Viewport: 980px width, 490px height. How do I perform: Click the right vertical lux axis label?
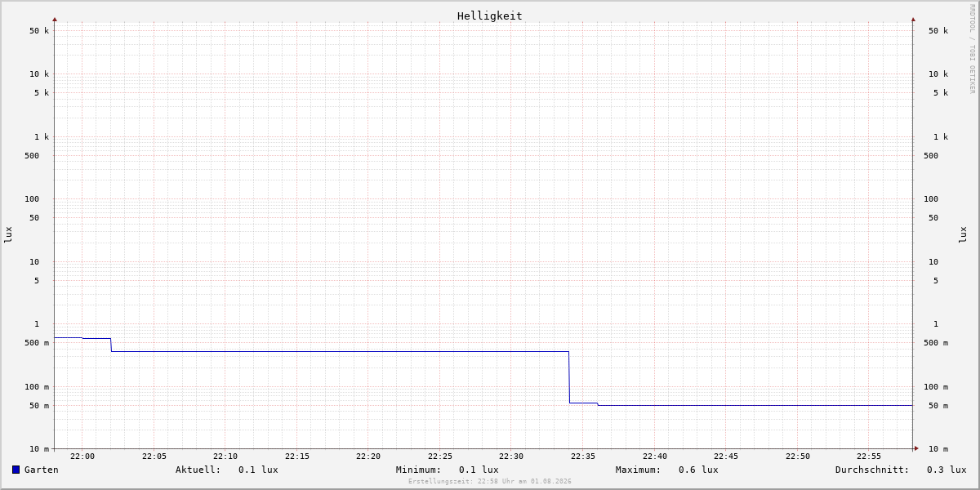tap(963, 234)
